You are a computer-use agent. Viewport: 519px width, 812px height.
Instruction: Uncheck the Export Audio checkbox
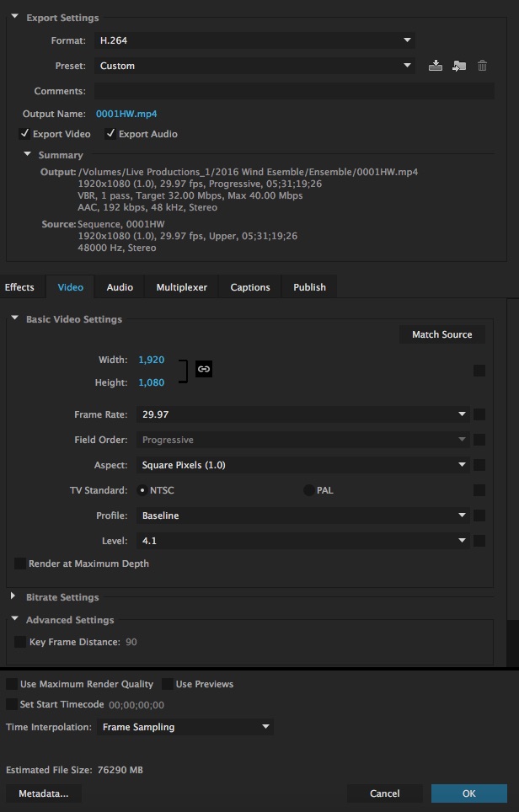coord(110,134)
